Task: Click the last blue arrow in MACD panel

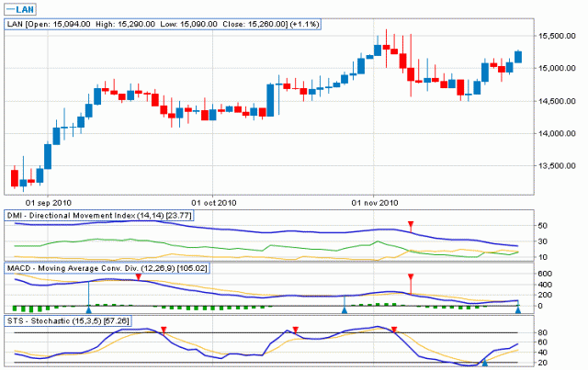Action: pyautogui.click(x=518, y=310)
